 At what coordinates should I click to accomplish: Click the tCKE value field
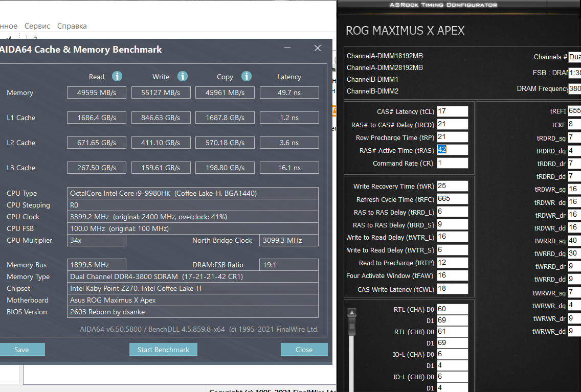(x=574, y=124)
